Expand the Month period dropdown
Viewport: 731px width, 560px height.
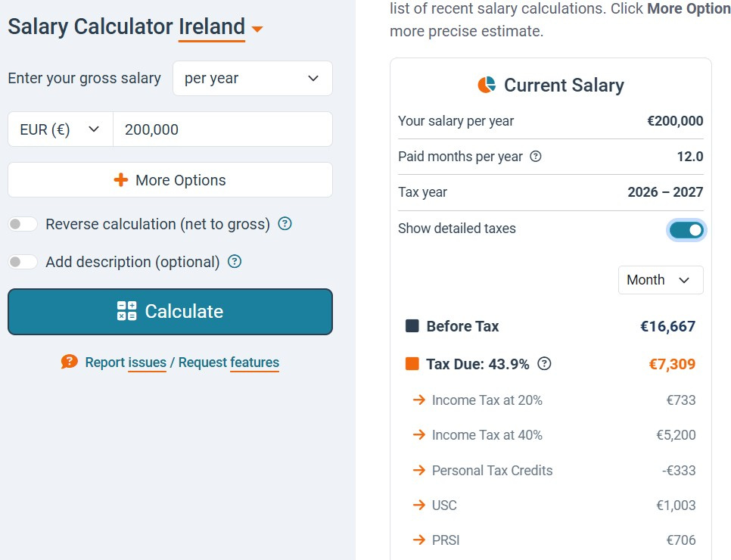(660, 280)
